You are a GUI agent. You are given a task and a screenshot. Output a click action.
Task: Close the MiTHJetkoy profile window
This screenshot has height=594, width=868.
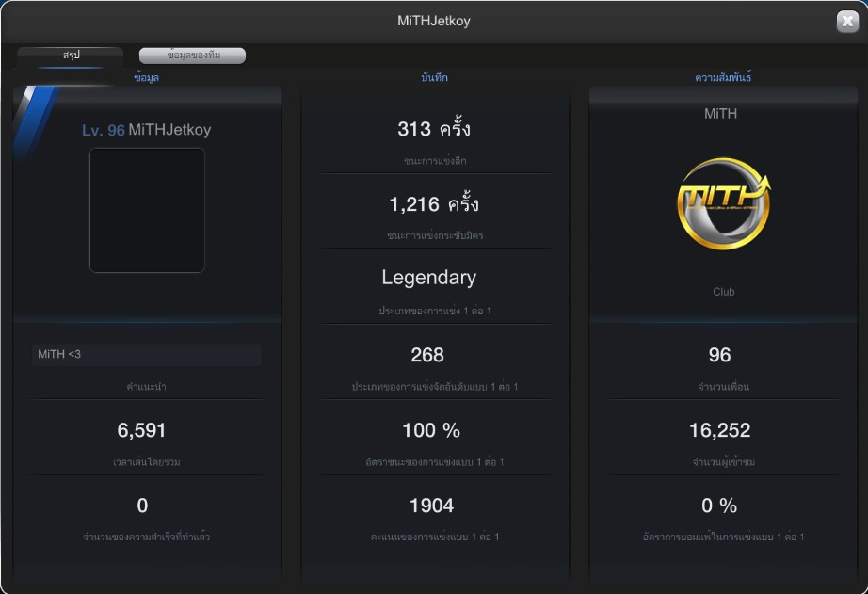(847, 22)
